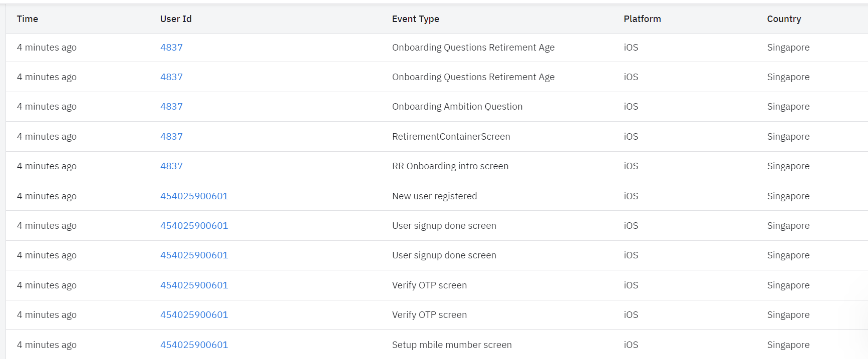Open user ID in first Verify OTP screen row

tap(194, 285)
